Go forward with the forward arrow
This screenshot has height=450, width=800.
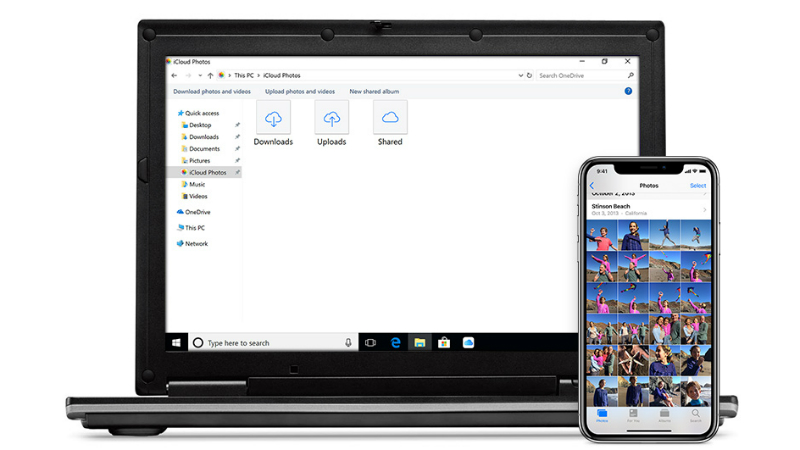(188, 76)
